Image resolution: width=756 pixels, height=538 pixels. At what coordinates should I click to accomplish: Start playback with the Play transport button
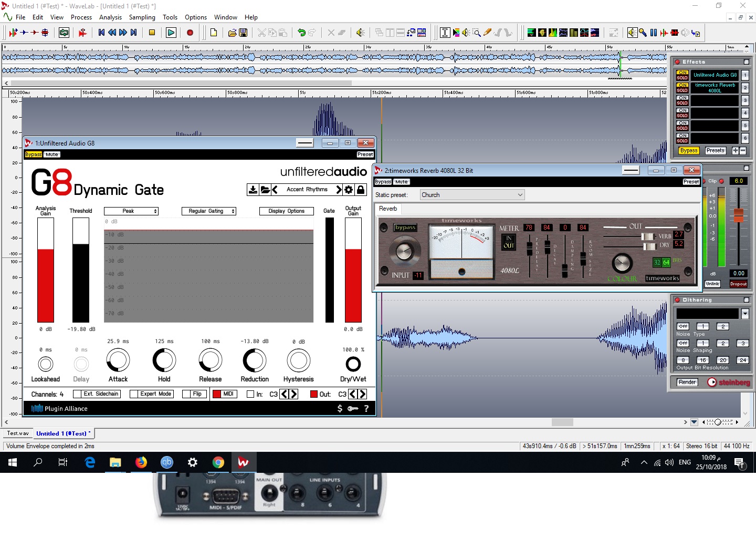(x=171, y=33)
